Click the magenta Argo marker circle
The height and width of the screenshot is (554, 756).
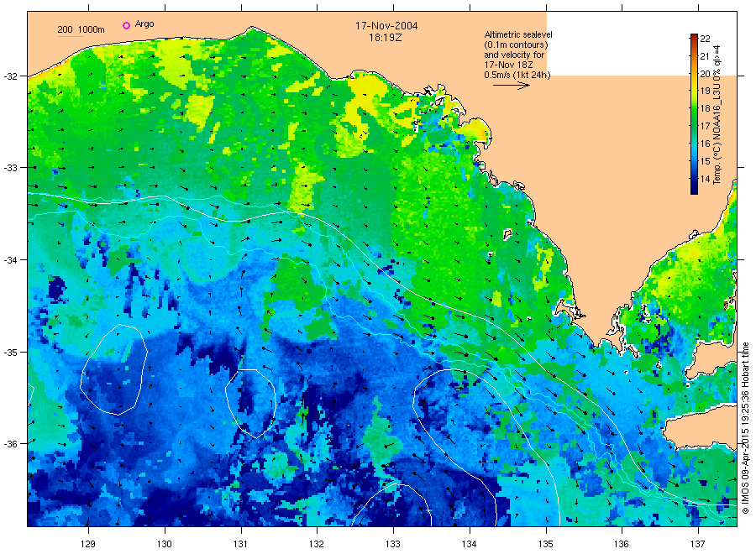(x=126, y=25)
